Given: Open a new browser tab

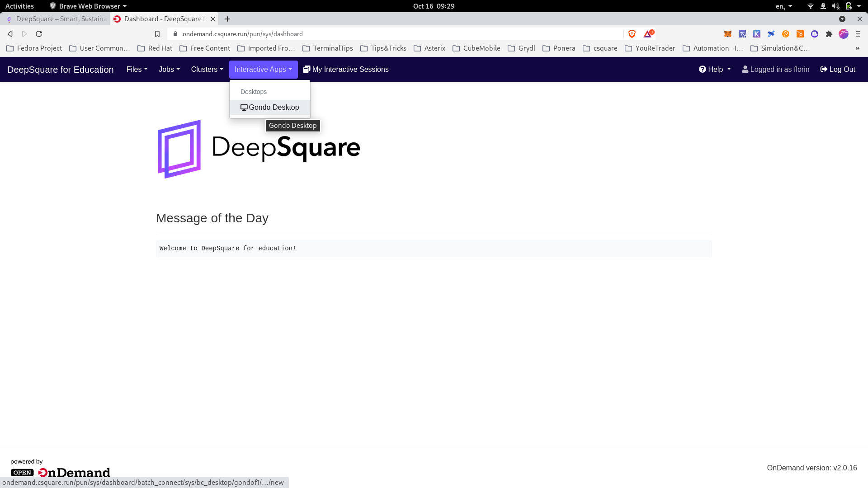Looking at the screenshot, I should click(x=227, y=19).
